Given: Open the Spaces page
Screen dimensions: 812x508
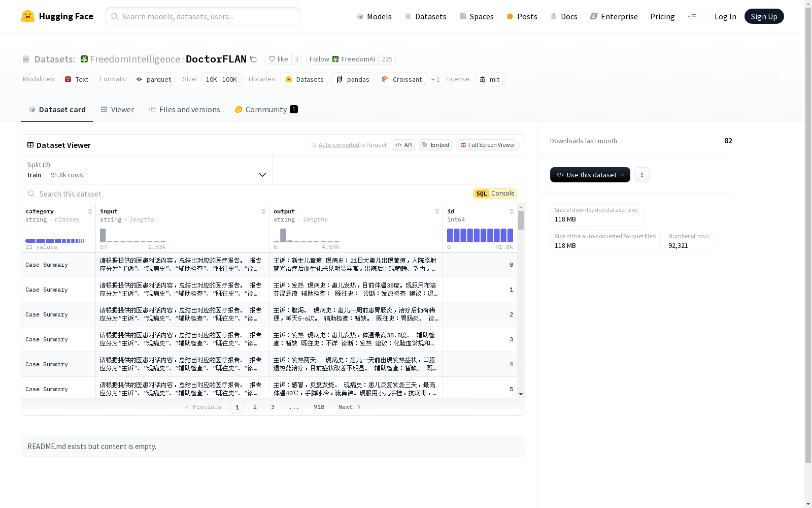Looking at the screenshot, I should [477, 16].
